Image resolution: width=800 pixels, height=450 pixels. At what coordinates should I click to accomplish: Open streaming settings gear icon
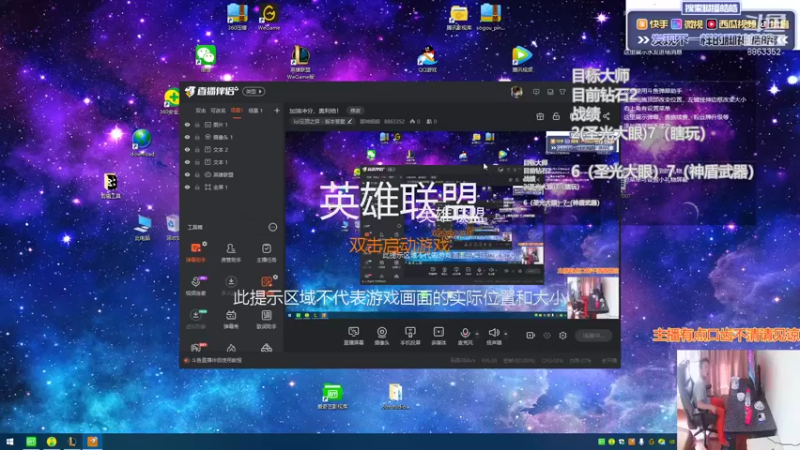pyautogui.click(x=563, y=335)
